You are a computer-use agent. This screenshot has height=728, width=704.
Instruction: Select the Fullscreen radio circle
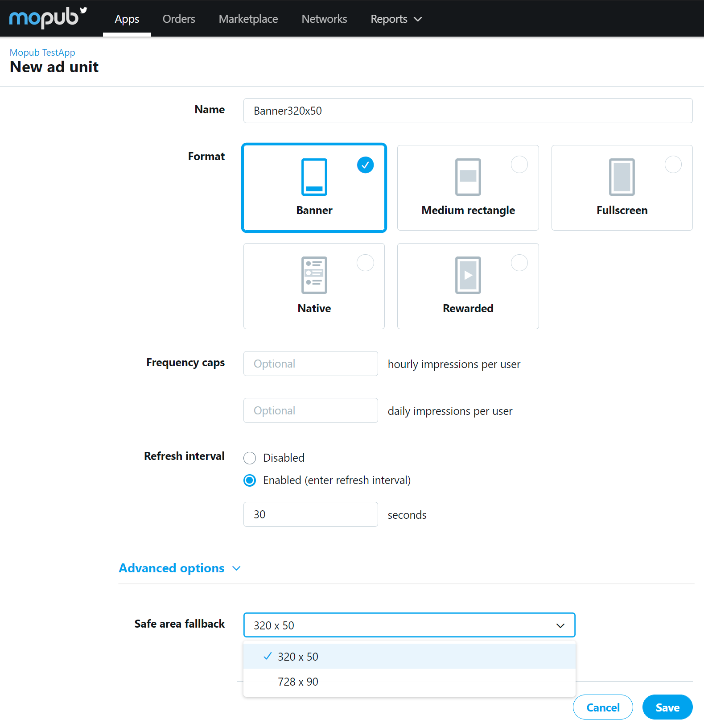[x=673, y=165]
